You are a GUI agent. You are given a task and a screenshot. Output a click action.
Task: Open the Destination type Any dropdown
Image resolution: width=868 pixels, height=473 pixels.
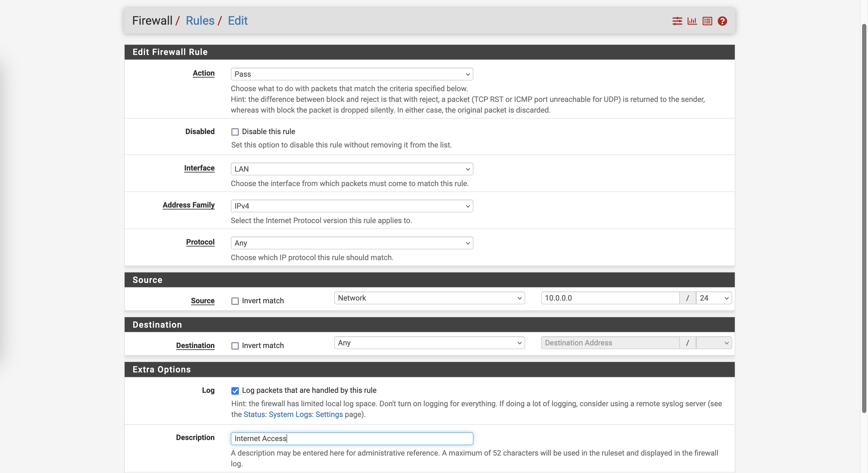[429, 343]
